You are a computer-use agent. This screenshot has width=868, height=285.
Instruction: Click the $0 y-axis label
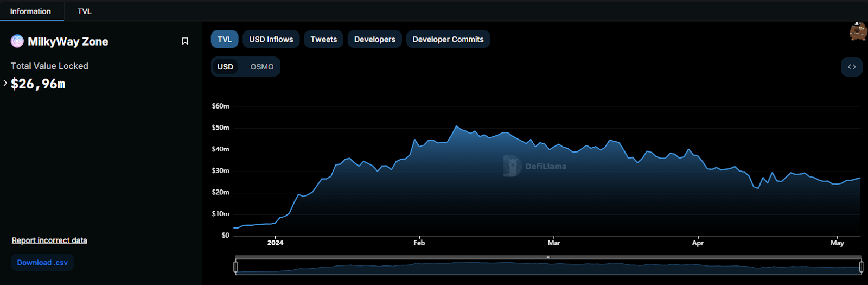[x=225, y=235]
